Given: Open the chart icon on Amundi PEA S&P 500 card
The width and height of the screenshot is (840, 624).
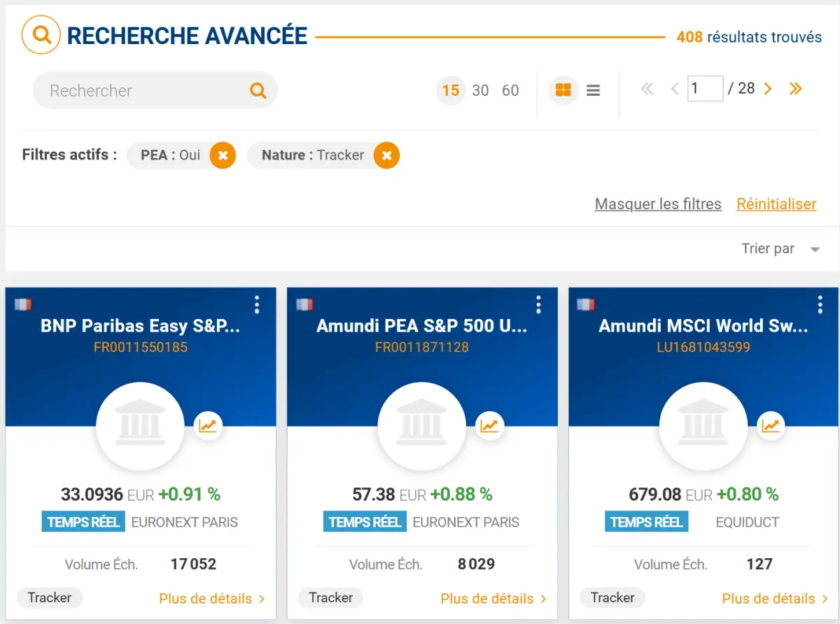Looking at the screenshot, I should (489, 425).
